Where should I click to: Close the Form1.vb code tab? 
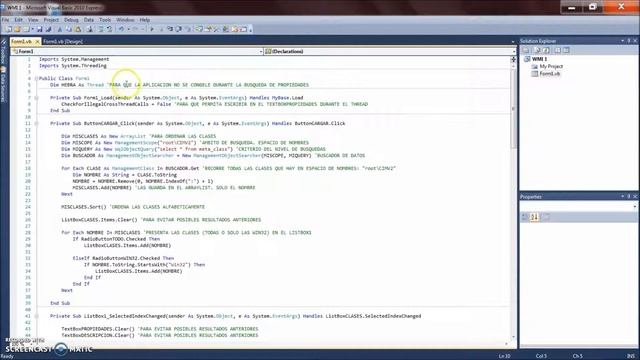37,42
